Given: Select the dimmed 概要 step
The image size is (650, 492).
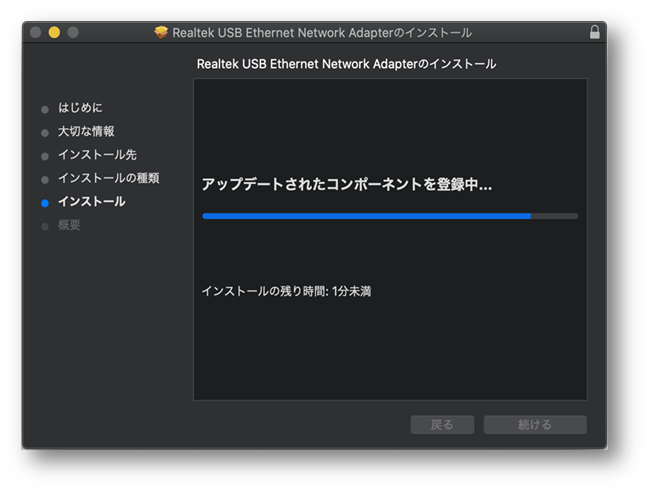Looking at the screenshot, I should point(69,225).
